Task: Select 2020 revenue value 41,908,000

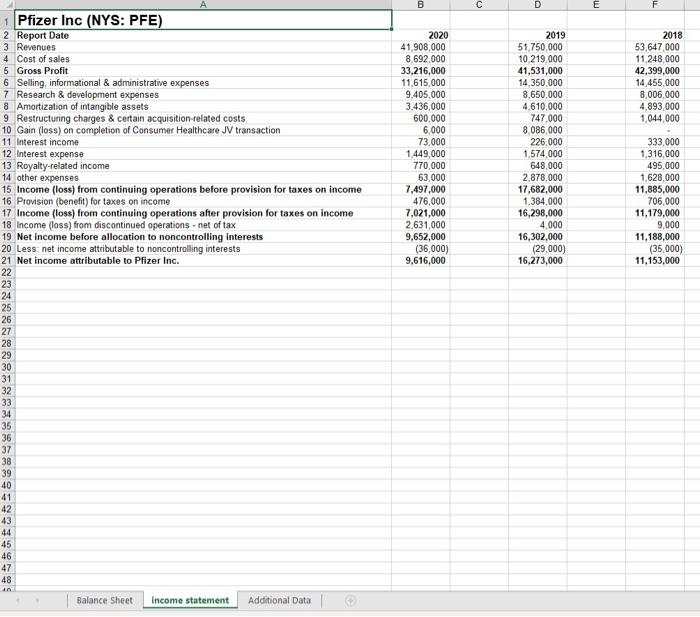Action: click(x=421, y=47)
